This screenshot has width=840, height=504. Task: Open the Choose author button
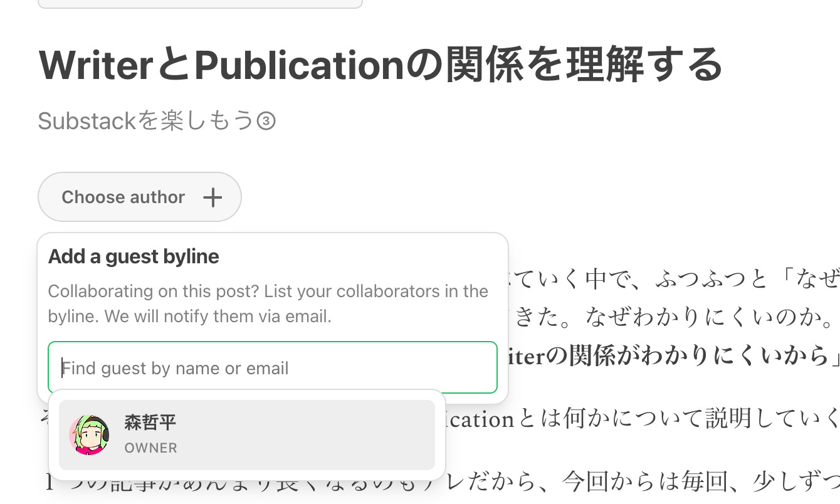point(140,197)
